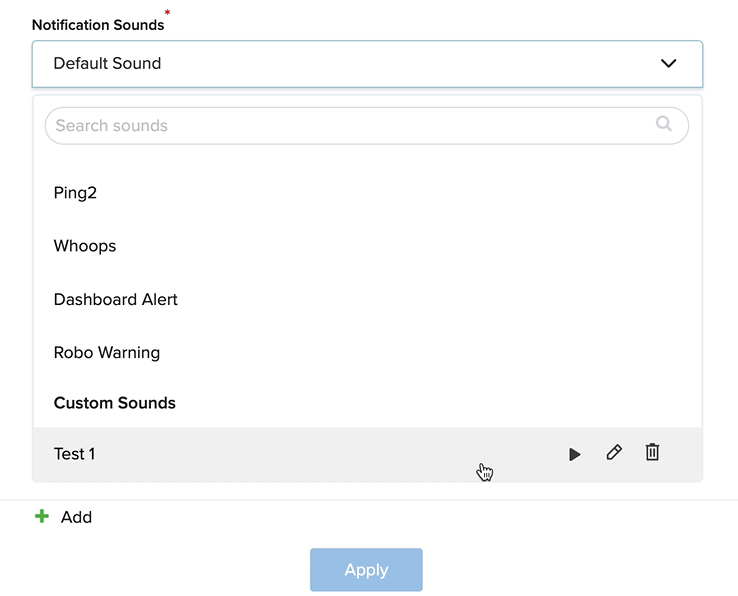Pick Dashboard Alert from the list

coord(367,299)
